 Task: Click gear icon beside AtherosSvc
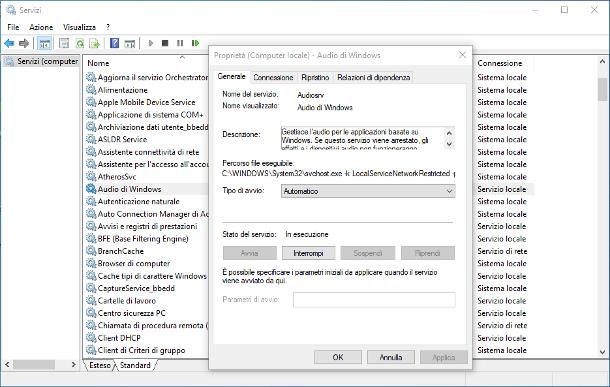(91, 177)
